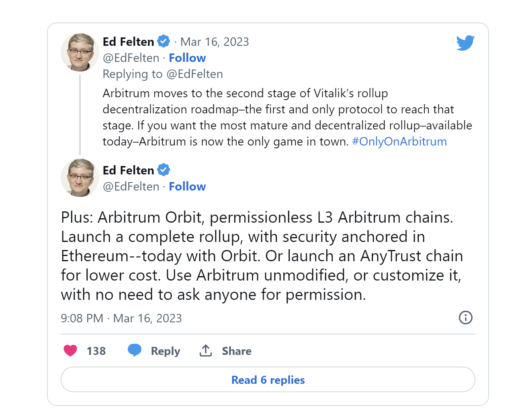Open the 9:08 PM · Mar 16, 2023 timestamp
Screen dimensions: 530x420
121,318
